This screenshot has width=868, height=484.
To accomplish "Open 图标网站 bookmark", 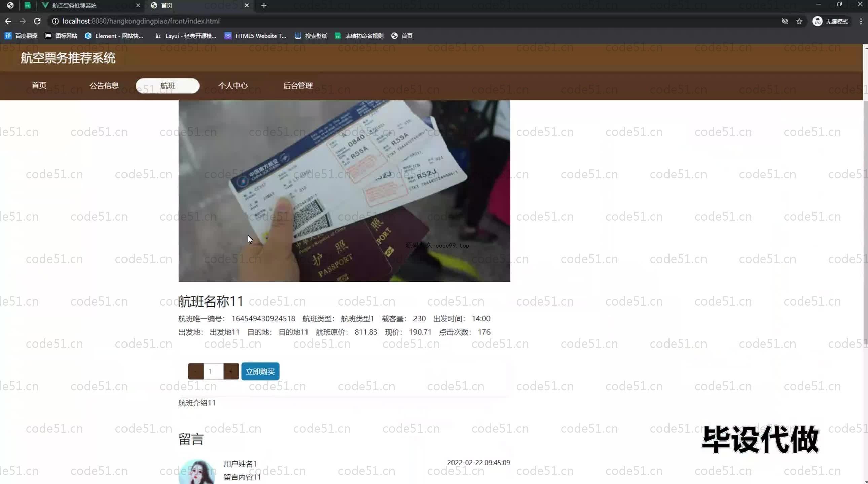I will coord(61,36).
